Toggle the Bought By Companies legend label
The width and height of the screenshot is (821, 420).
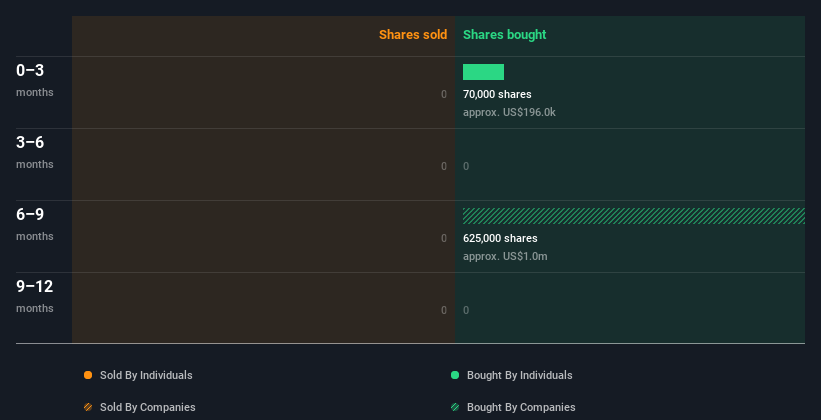click(521, 407)
